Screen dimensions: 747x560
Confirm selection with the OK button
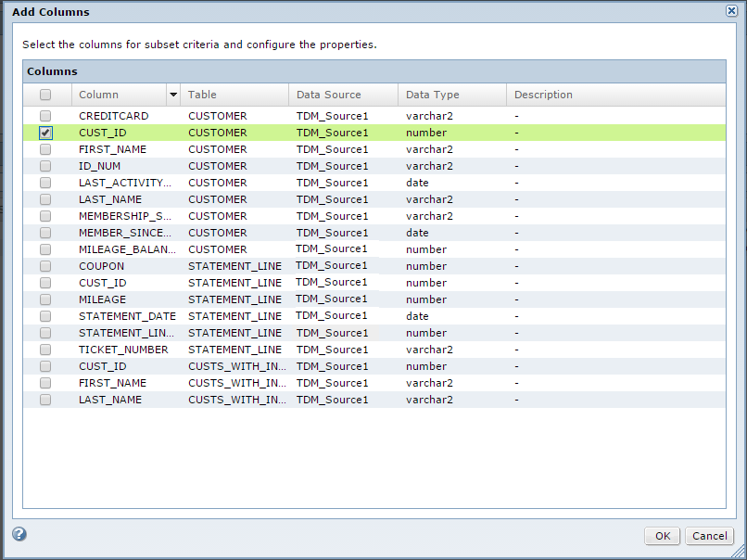tap(663, 536)
